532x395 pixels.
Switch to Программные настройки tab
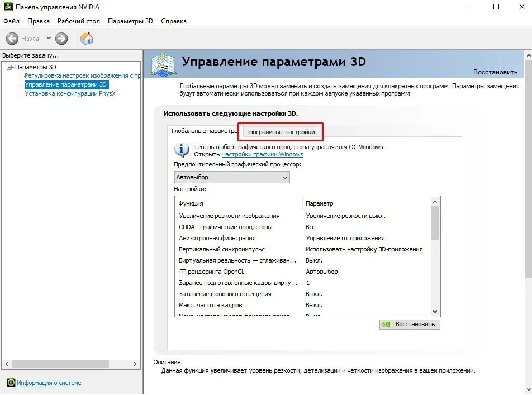(x=280, y=132)
